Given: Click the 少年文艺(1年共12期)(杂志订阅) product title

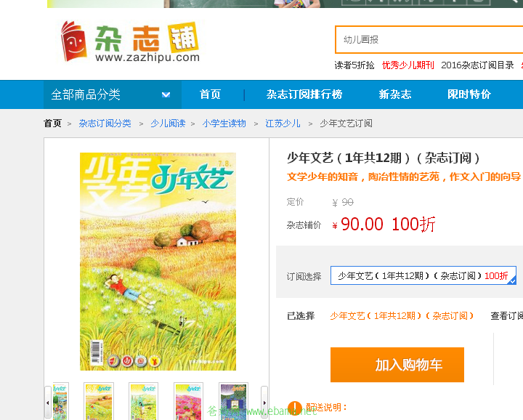Looking at the screenshot, I should [384, 158].
